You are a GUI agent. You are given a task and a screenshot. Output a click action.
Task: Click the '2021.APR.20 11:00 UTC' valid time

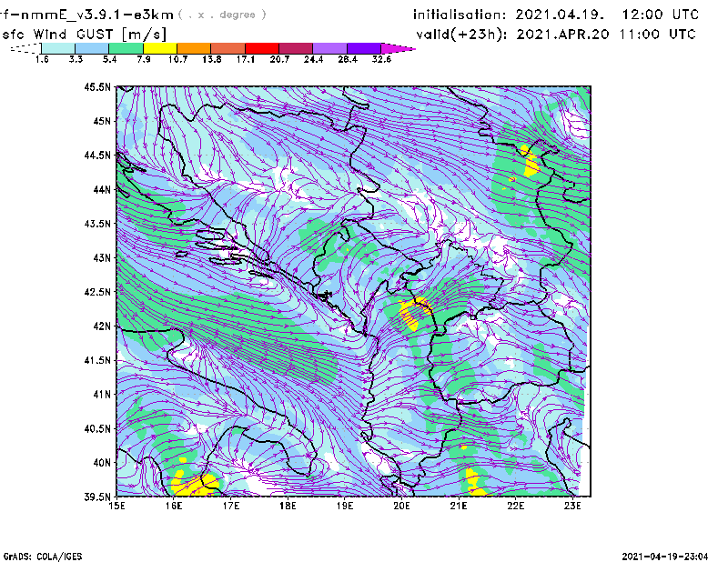click(606, 35)
